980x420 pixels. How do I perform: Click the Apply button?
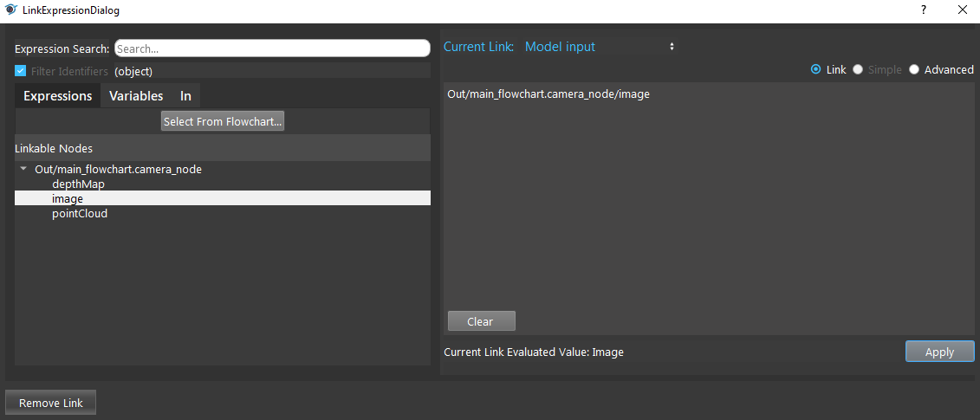tap(939, 352)
